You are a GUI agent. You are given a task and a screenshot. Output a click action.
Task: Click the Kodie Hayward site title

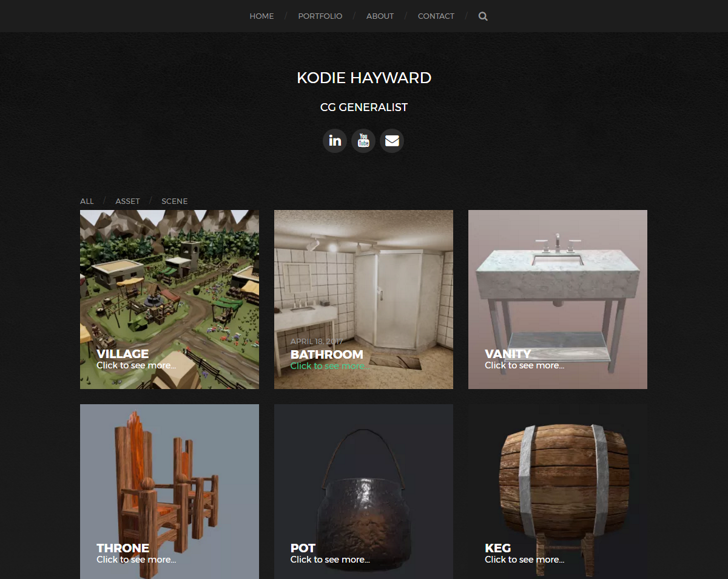pos(364,78)
